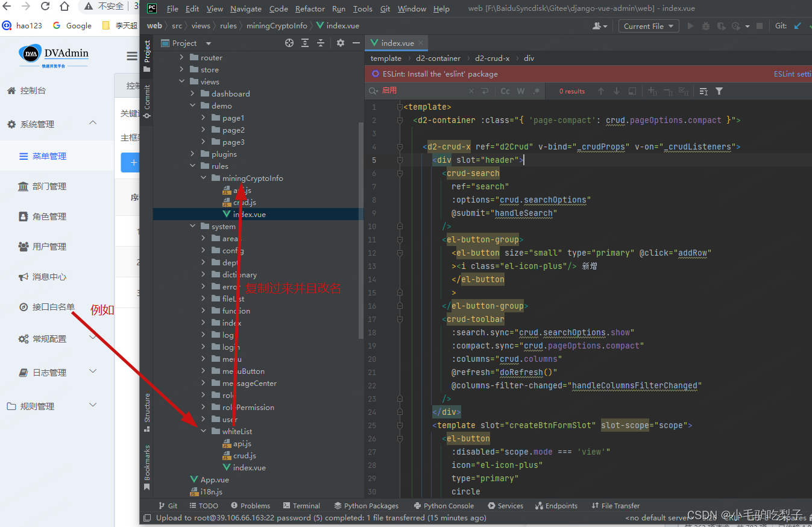Open the Problems tool tab

coord(250,506)
